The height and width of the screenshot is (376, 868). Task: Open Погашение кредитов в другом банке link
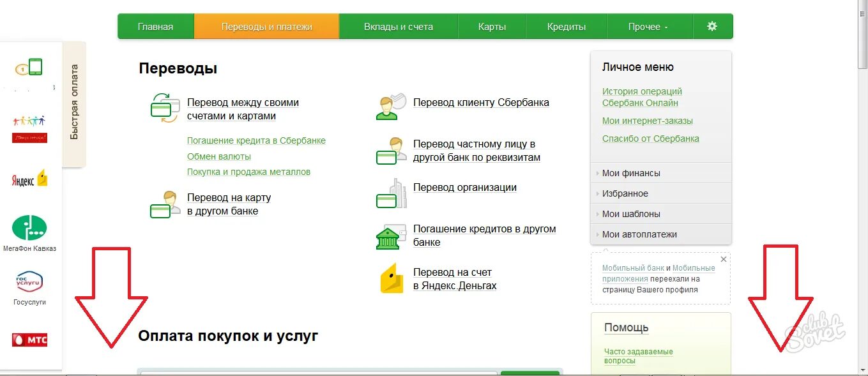tap(485, 236)
